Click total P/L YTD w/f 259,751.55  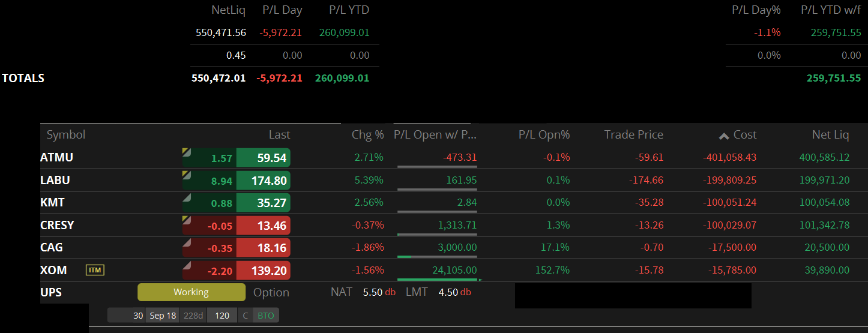pos(834,78)
